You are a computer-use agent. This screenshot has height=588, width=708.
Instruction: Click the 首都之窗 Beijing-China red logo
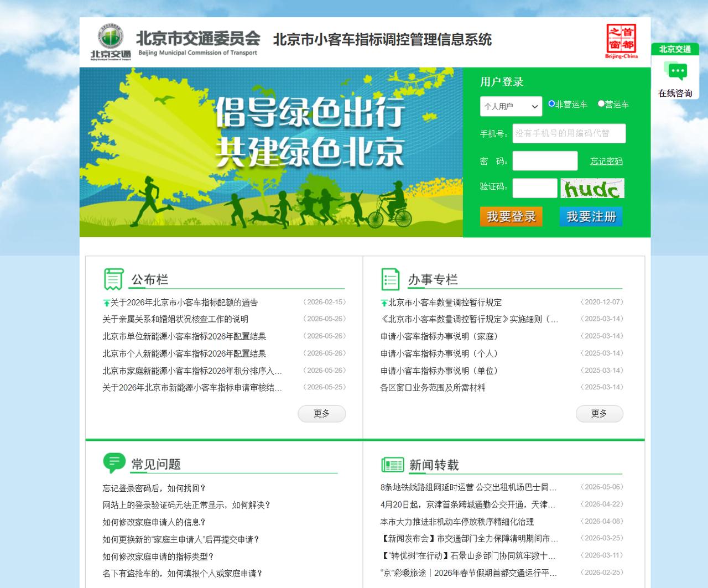[x=621, y=41]
